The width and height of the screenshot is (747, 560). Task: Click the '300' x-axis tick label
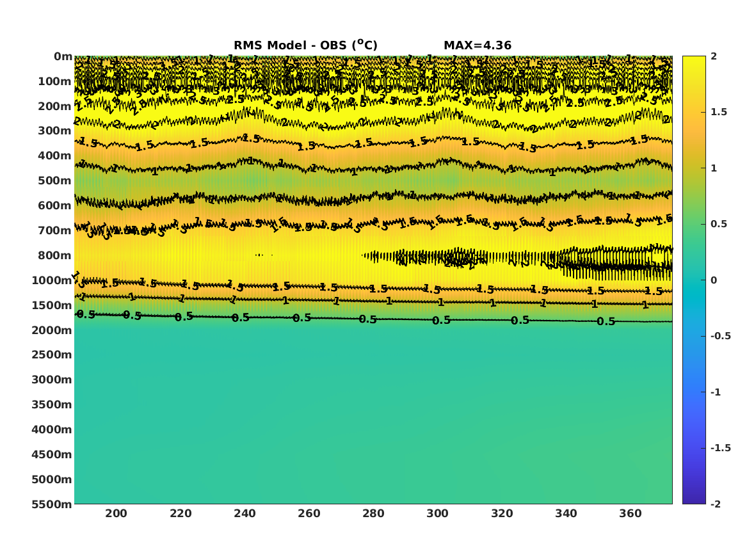pyautogui.click(x=437, y=513)
